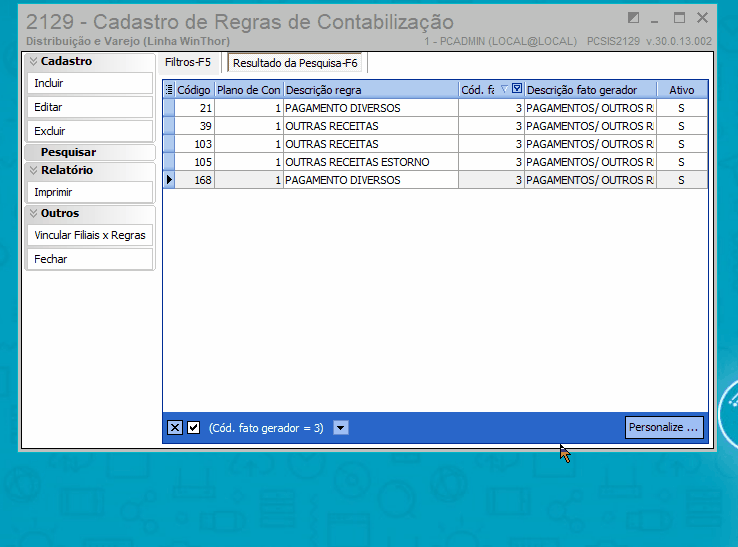Viewport: 738px width, 547px height.
Task: Click the filter text Cód. fato gerador = 3
Action: (x=266, y=428)
